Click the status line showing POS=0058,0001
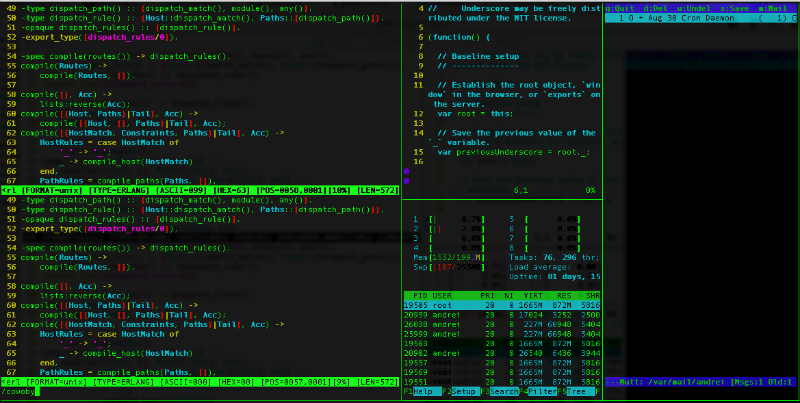 [201, 190]
